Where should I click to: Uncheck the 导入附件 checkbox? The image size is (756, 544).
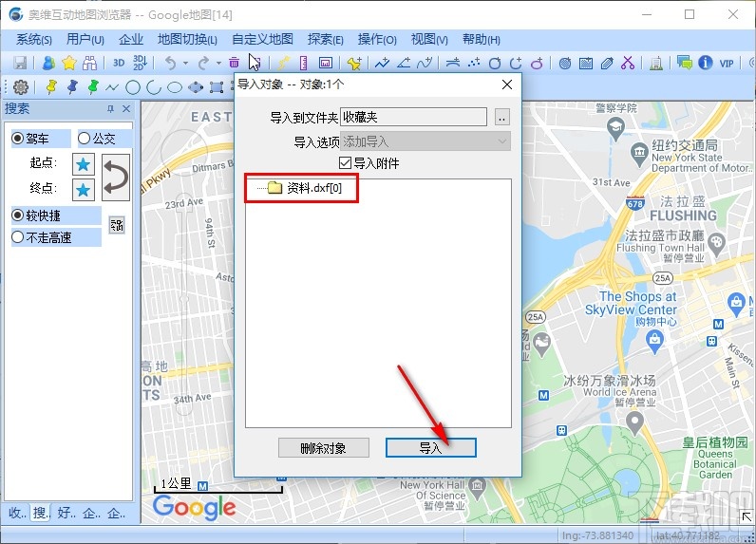tap(345, 163)
